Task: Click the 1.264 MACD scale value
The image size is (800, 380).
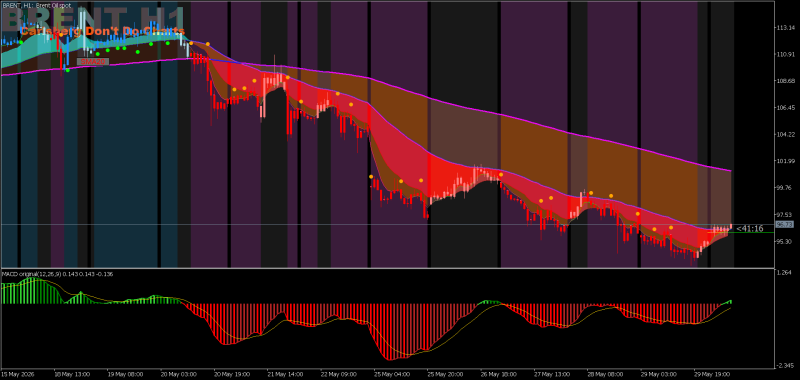Action: click(x=785, y=273)
